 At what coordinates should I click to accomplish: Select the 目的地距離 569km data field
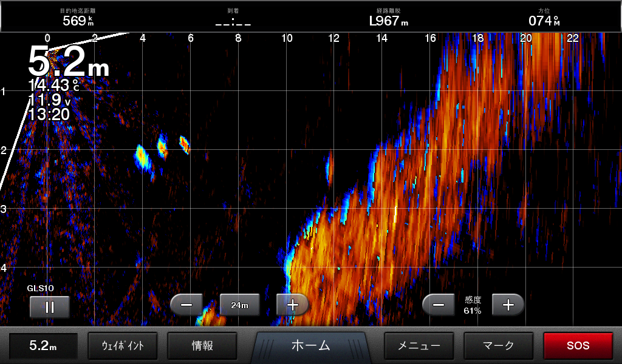click(78, 17)
